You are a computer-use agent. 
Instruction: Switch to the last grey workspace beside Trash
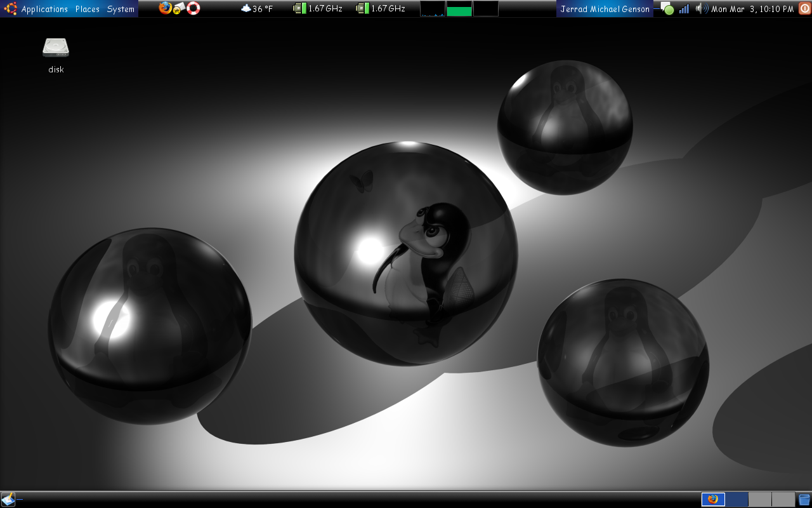783,499
